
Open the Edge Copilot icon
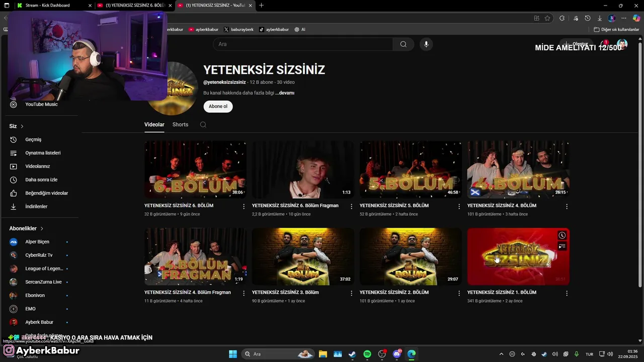click(636, 18)
